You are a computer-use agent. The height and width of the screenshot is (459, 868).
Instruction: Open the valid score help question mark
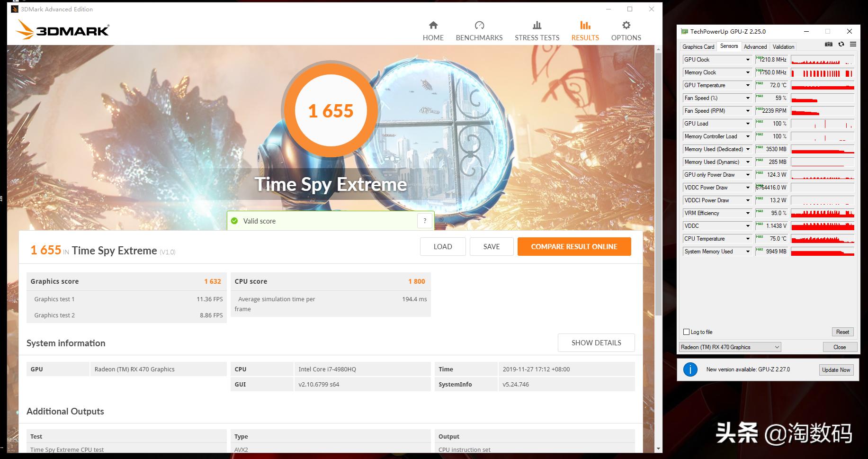(425, 221)
